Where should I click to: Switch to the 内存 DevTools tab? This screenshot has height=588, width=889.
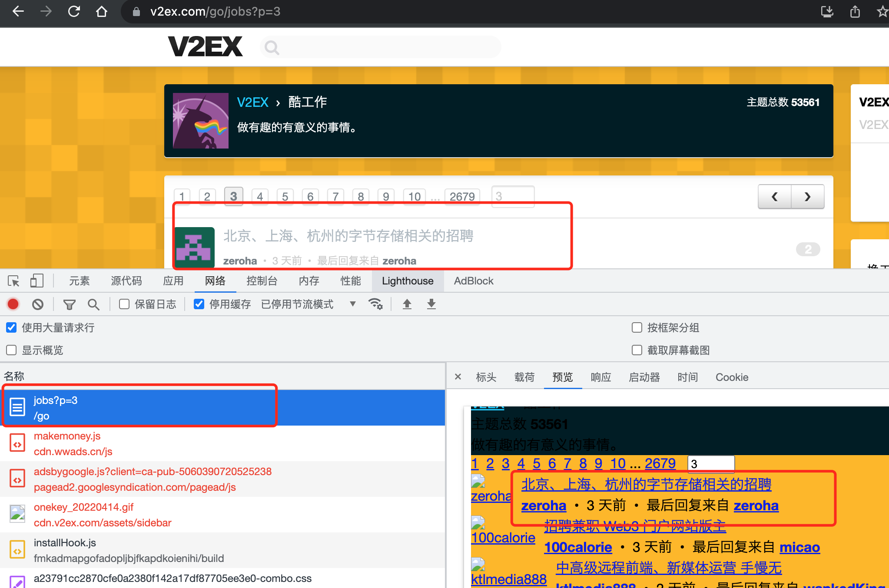pos(309,281)
